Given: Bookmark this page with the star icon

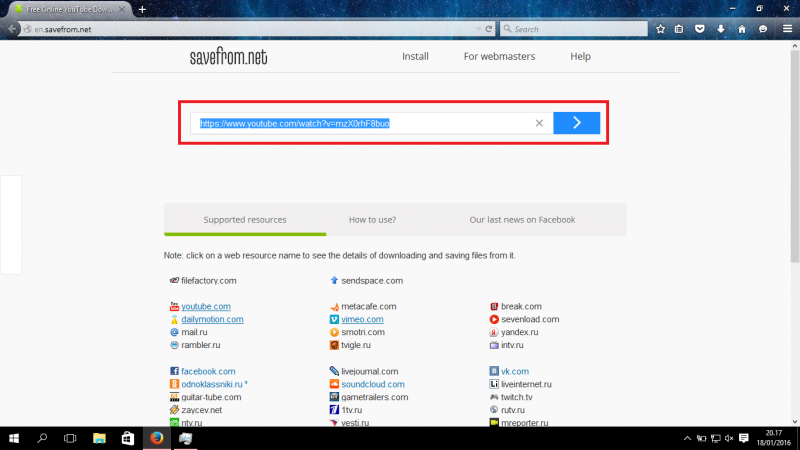Looking at the screenshot, I should (x=660, y=29).
